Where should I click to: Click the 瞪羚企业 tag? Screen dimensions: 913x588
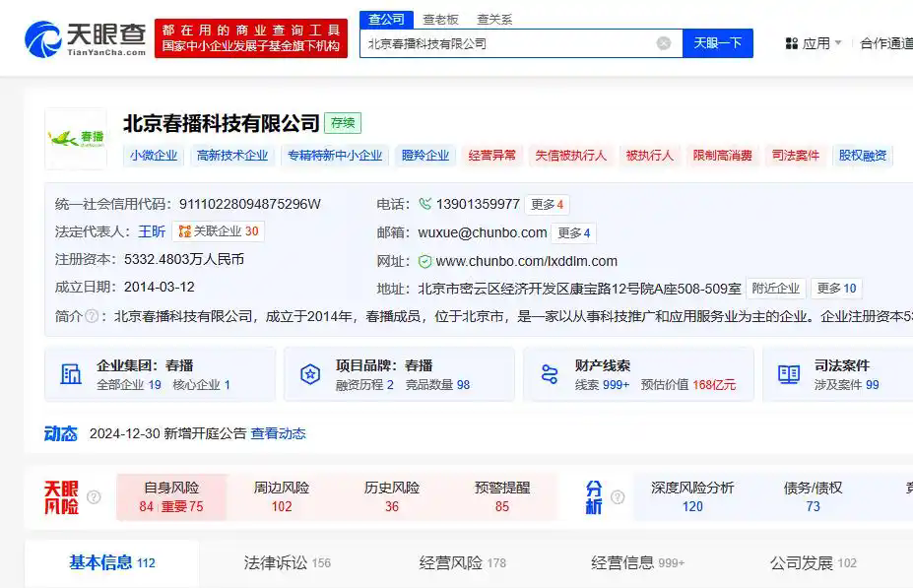425,156
